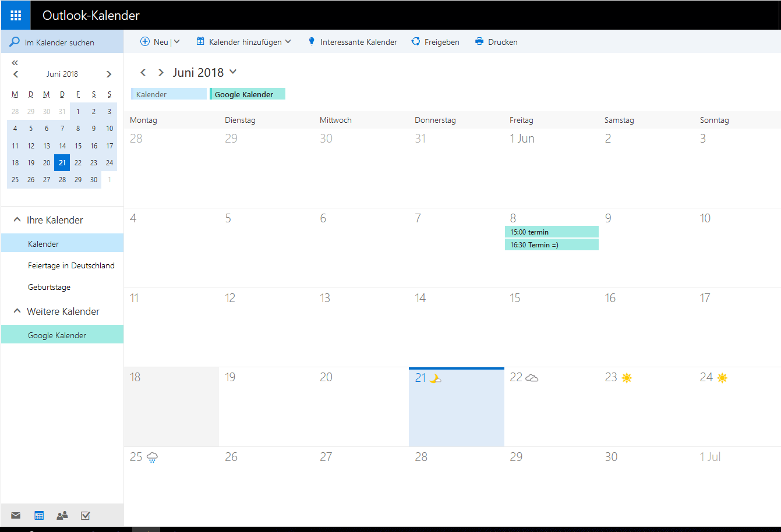Select day 21 in mini calendar
The image size is (781, 532).
click(x=62, y=162)
